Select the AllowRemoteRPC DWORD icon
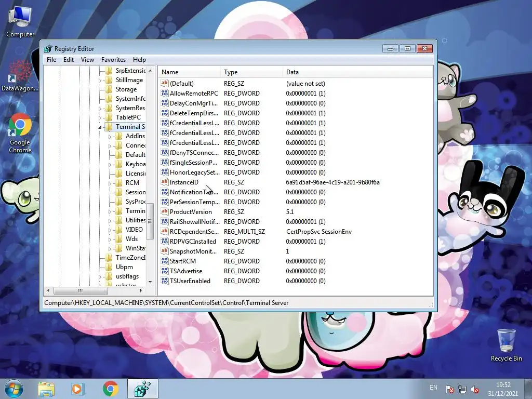The height and width of the screenshot is (399, 532). 165,93
